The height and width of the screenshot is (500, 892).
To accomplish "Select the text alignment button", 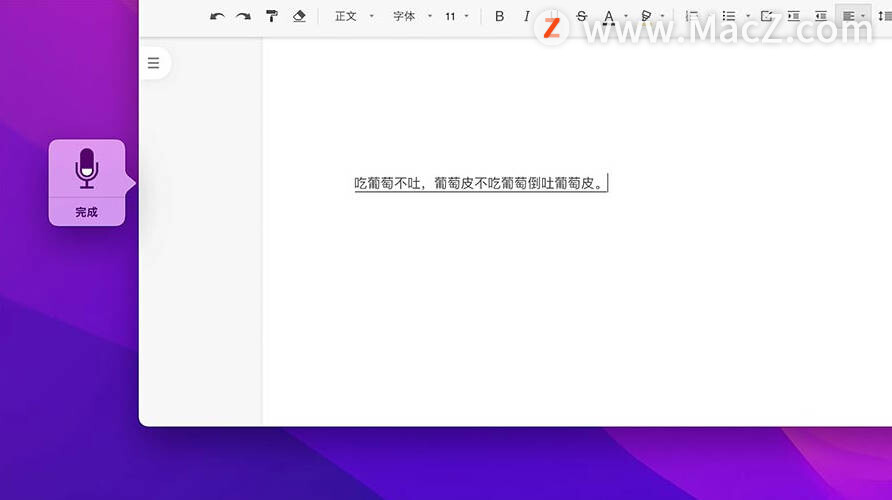I will [848, 16].
